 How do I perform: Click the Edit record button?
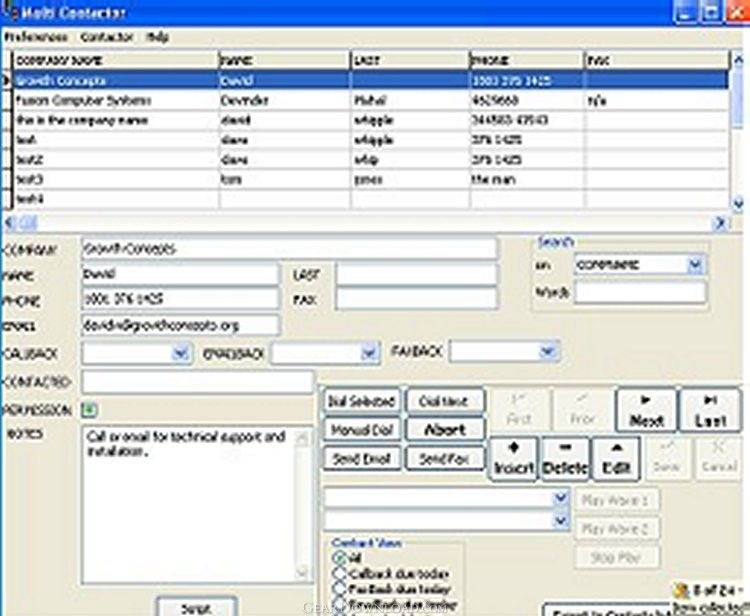point(616,460)
